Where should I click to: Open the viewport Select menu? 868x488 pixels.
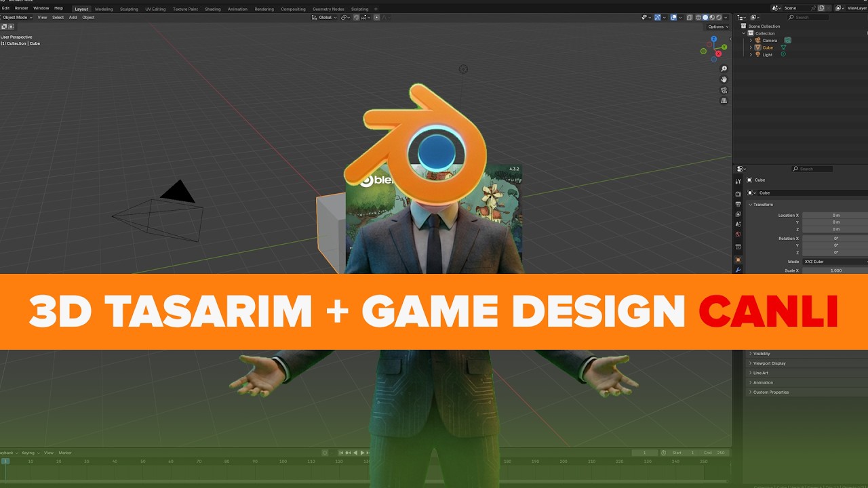coord(58,17)
